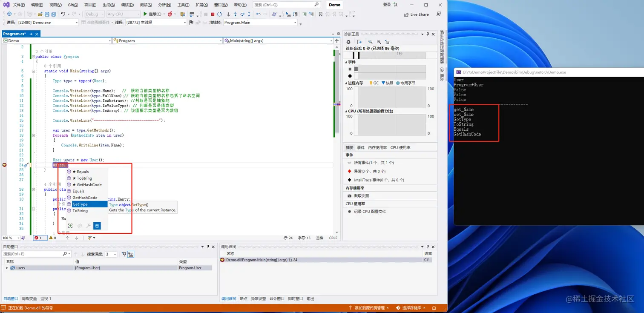Open the thread [28772] dropdown

[x=156, y=22]
